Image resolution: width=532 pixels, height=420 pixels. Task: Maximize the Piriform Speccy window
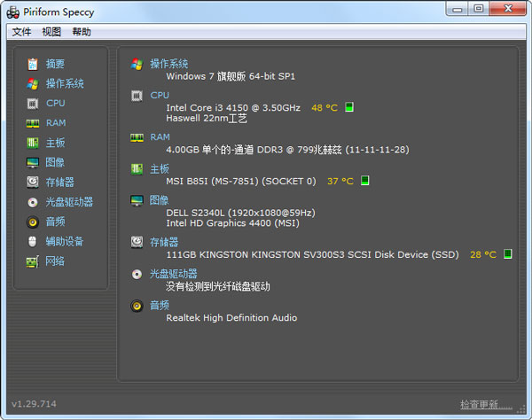pyautogui.click(x=479, y=9)
